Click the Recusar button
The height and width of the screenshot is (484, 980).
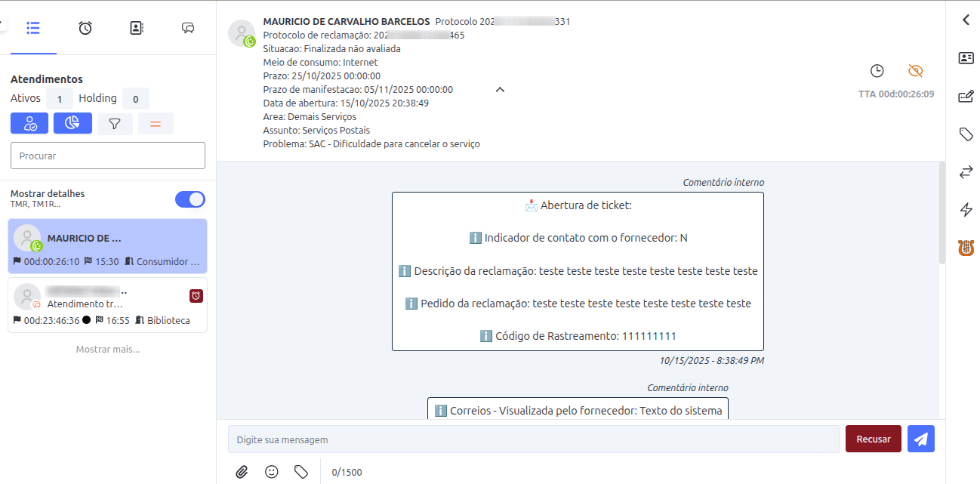pyautogui.click(x=873, y=439)
